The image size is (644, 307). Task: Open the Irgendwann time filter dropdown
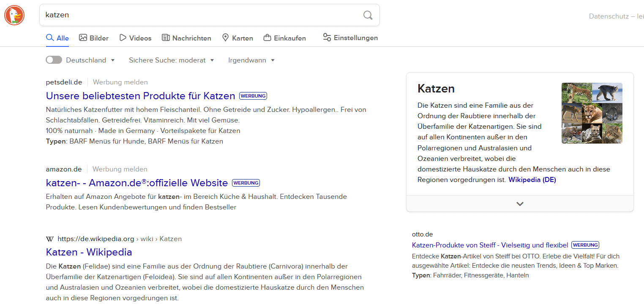pyautogui.click(x=251, y=60)
